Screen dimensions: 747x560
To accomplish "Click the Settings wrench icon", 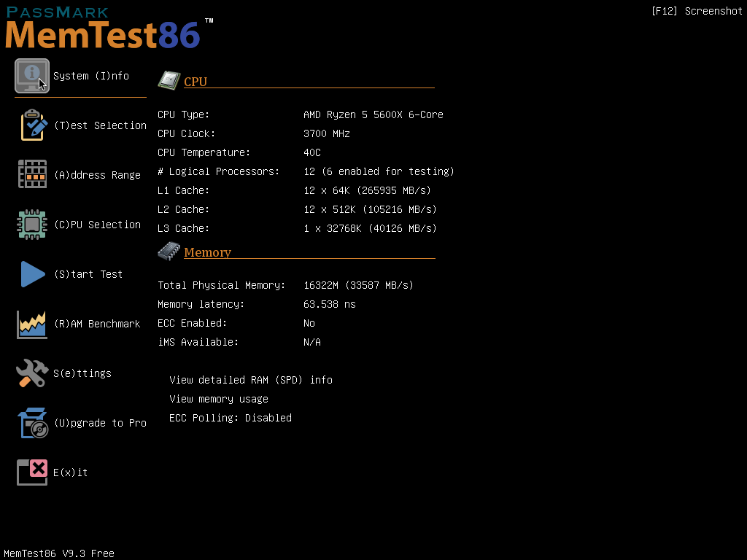I will (x=32, y=373).
